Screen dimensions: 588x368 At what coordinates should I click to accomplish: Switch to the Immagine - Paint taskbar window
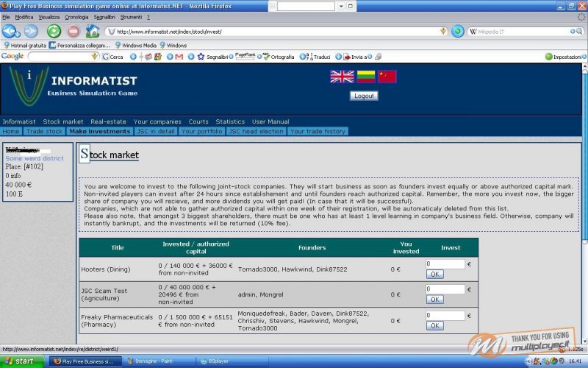pos(158,361)
